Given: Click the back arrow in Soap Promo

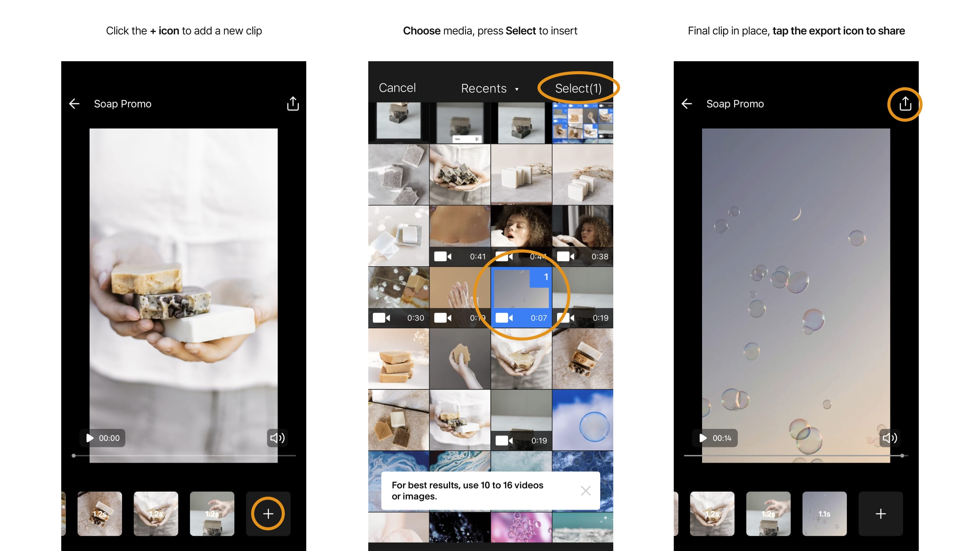Looking at the screenshot, I should point(74,104).
